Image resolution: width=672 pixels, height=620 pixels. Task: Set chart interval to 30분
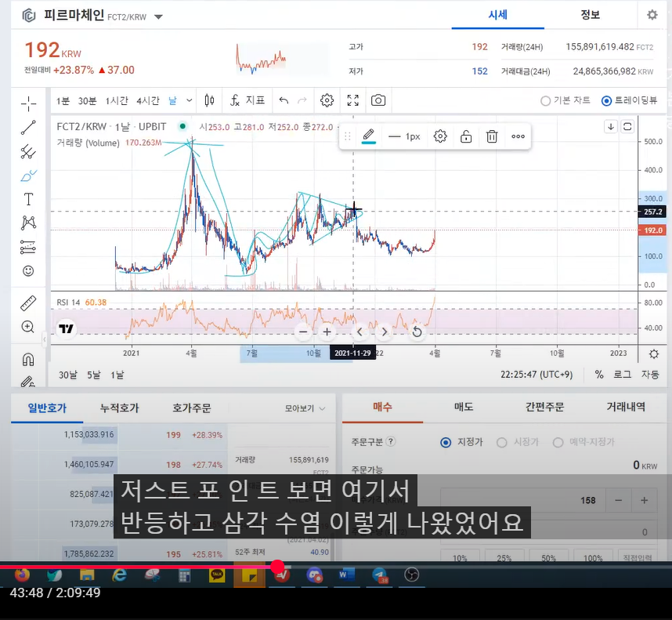point(87,101)
